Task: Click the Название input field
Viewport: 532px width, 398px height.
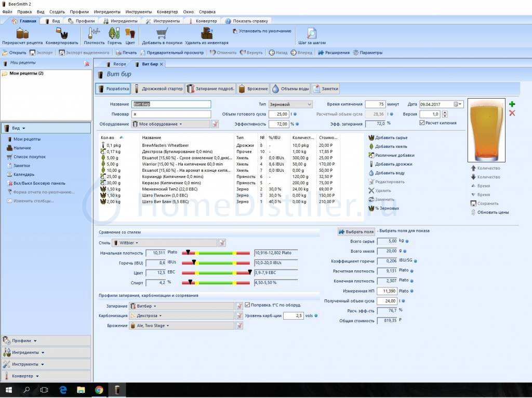Action: click(171, 104)
